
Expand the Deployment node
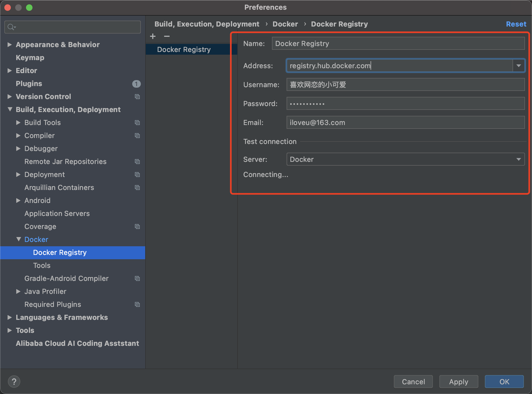(x=18, y=175)
